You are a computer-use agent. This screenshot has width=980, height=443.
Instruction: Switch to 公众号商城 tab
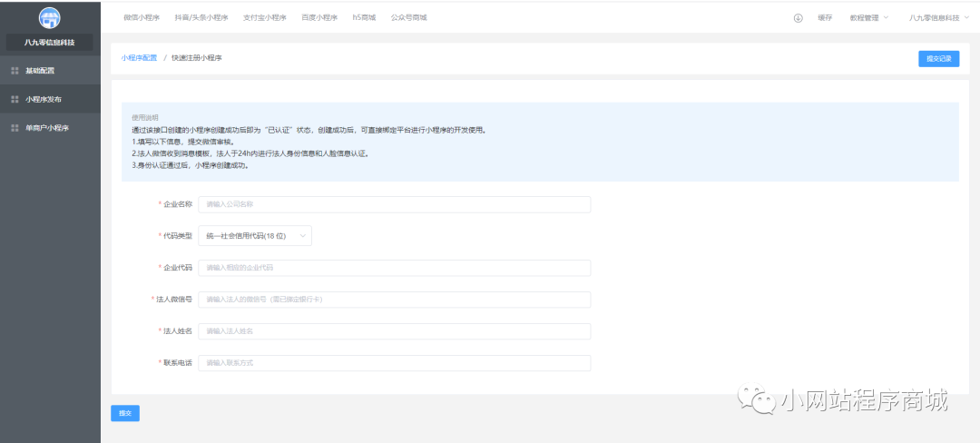(408, 18)
